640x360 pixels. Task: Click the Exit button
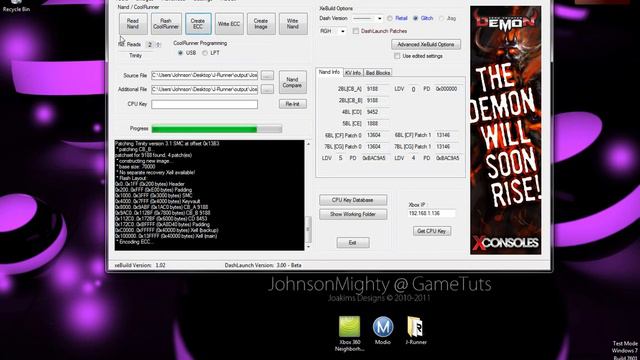(x=353, y=242)
